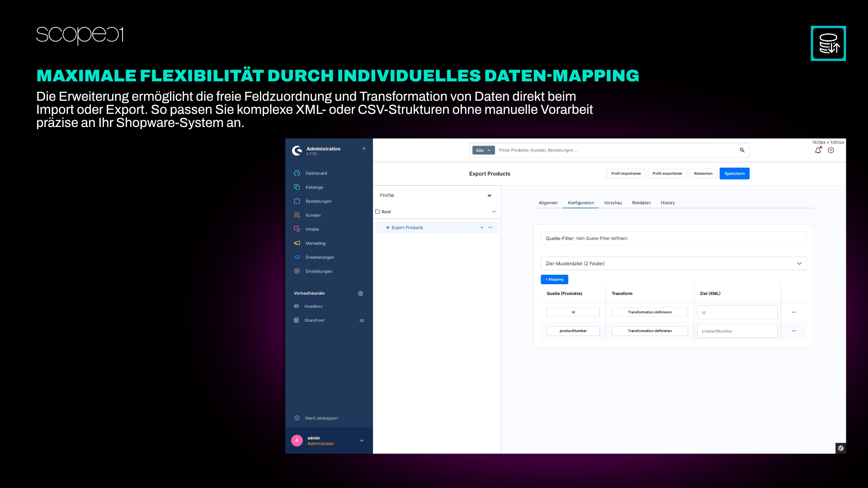This screenshot has height=488, width=868.
Task: Select the productNumber source field button
Action: (x=573, y=331)
